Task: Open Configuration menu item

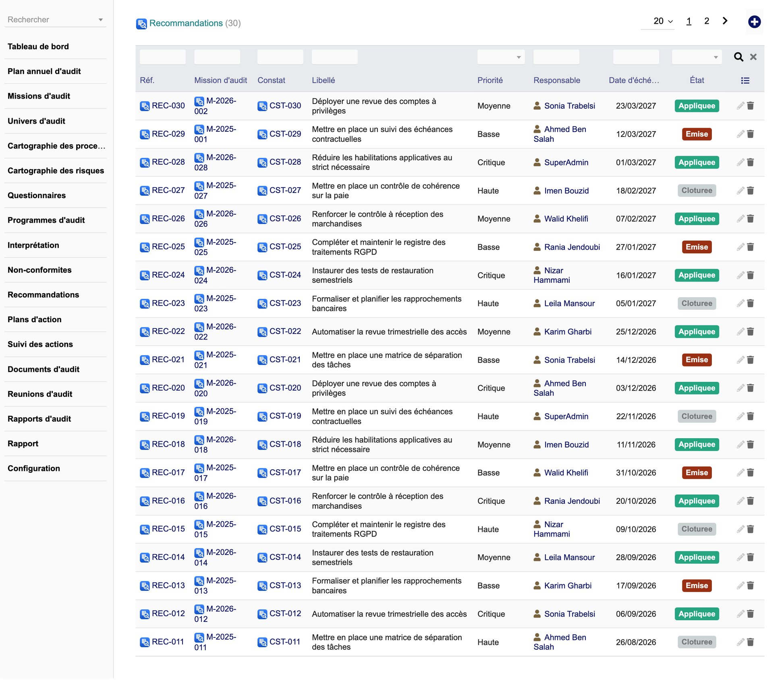Action: point(34,468)
